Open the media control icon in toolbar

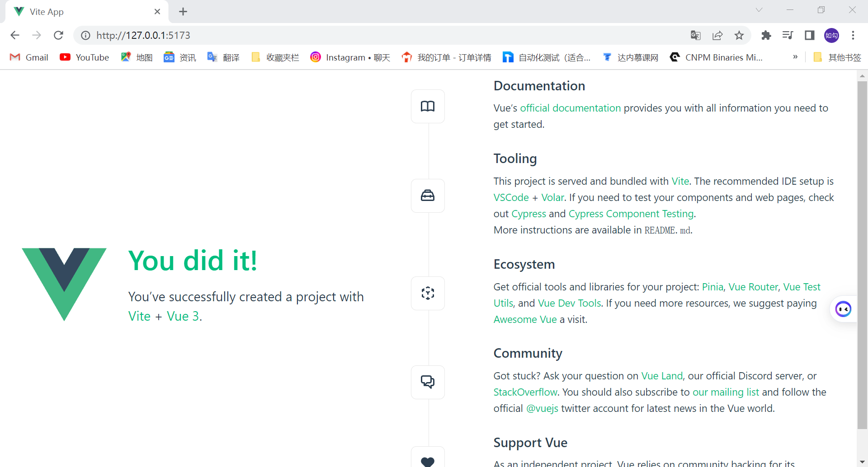(x=788, y=35)
